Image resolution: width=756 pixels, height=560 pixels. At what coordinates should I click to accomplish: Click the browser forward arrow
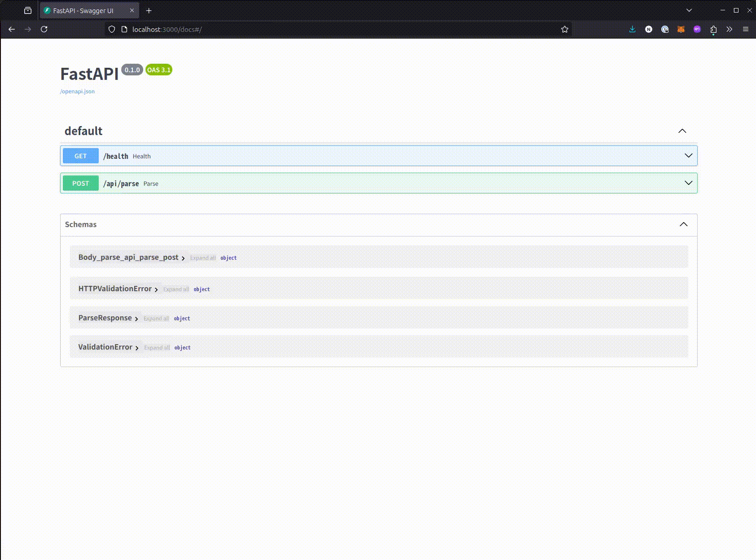(28, 29)
